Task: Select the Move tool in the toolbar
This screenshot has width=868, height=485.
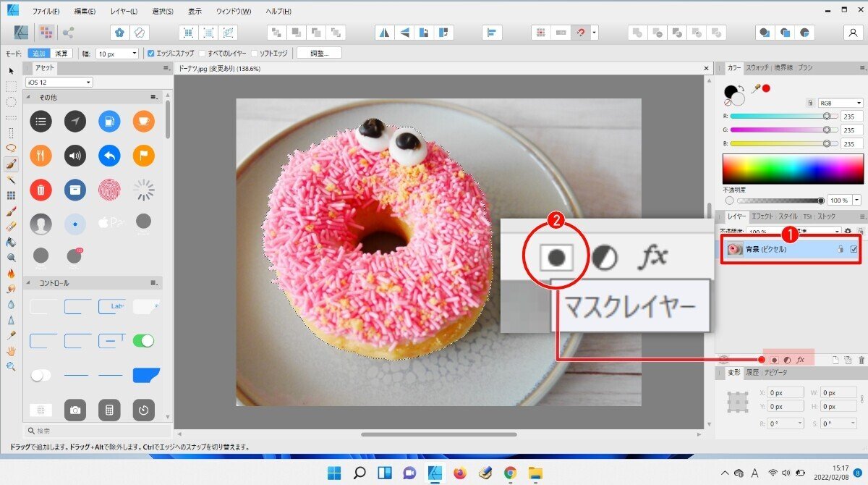Action: point(10,70)
